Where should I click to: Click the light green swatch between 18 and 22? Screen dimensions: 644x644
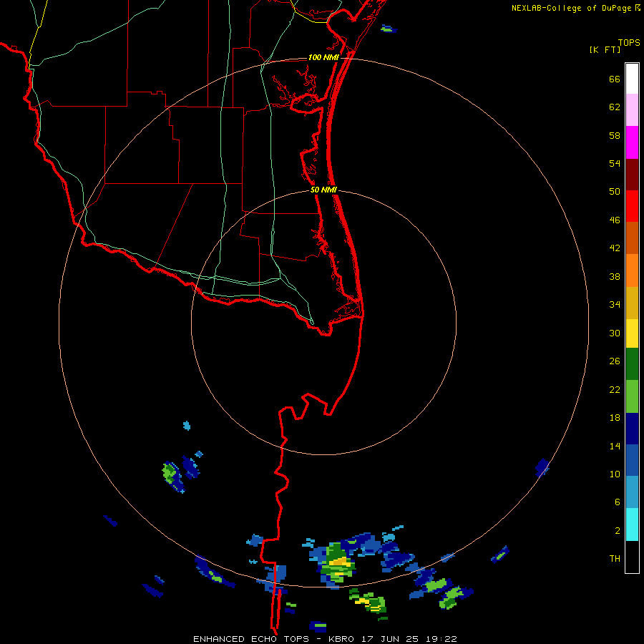click(632, 396)
